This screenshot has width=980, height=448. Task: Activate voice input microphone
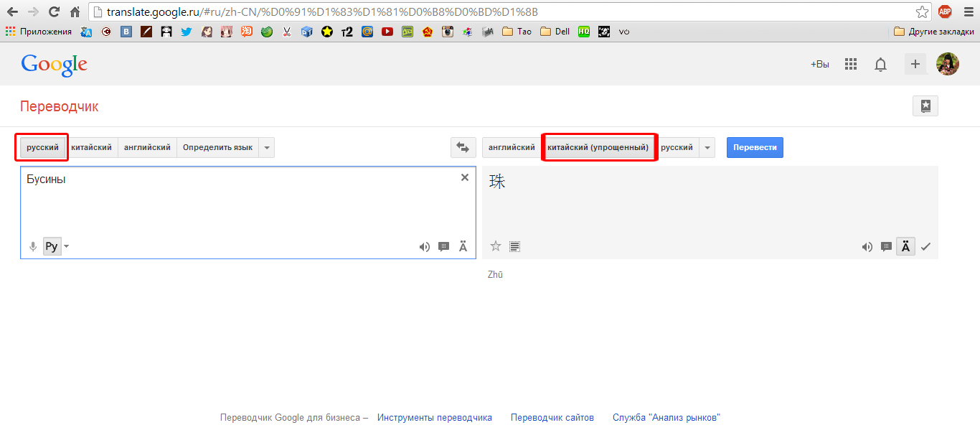33,247
